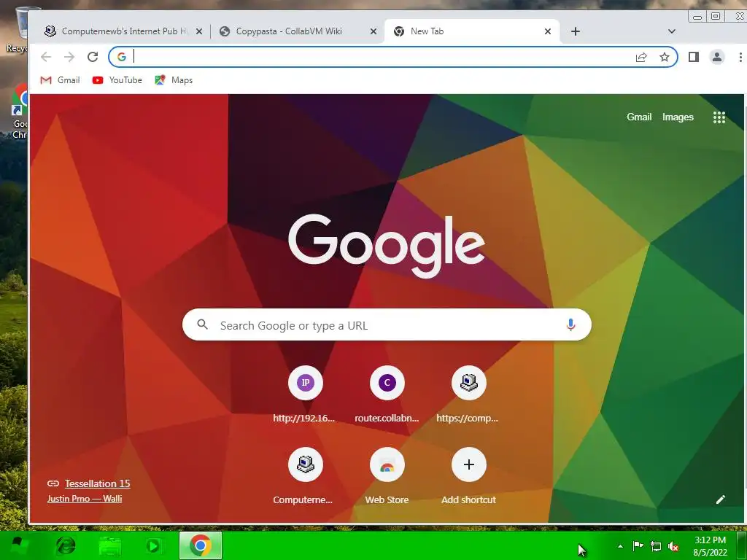Image resolution: width=747 pixels, height=560 pixels.
Task: Open the Maps bookmark
Action: click(174, 80)
